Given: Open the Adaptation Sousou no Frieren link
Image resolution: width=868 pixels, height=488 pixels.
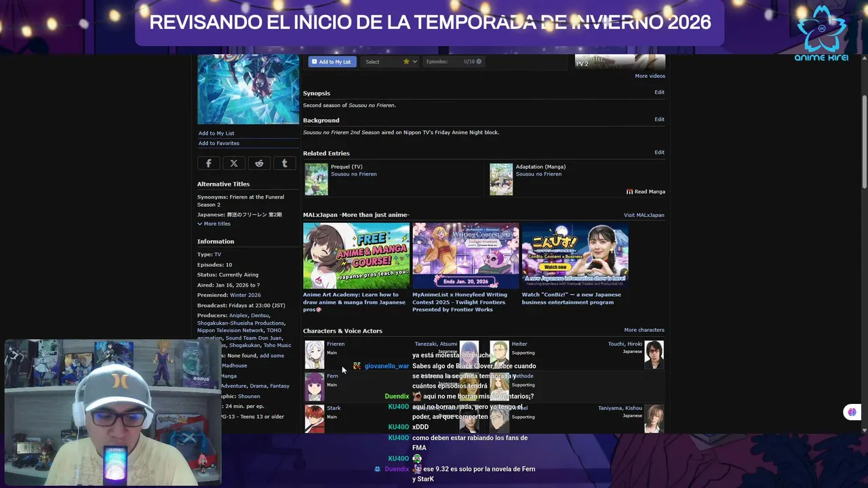Looking at the screenshot, I should pos(538,174).
